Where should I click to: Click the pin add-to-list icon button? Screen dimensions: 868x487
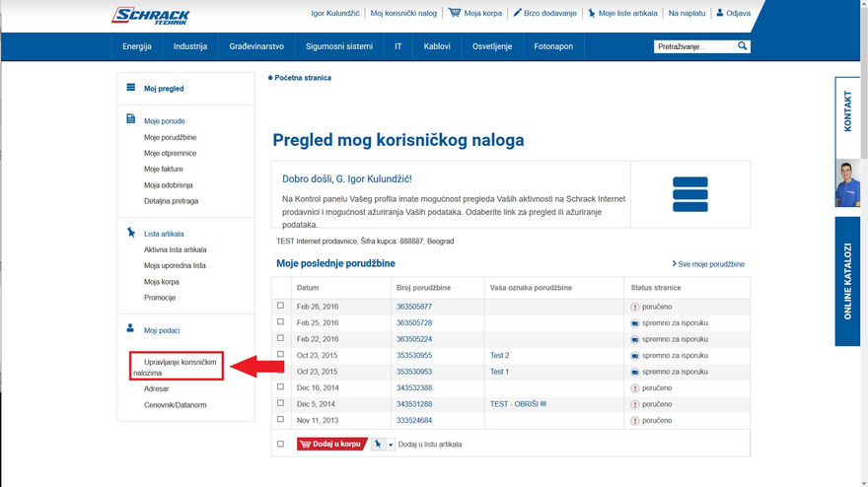pos(378,444)
